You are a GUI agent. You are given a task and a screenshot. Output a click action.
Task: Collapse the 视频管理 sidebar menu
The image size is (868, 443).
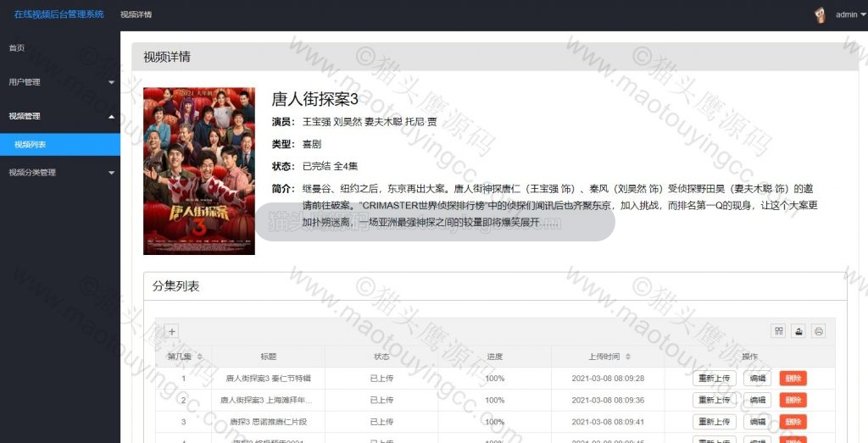coord(60,116)
